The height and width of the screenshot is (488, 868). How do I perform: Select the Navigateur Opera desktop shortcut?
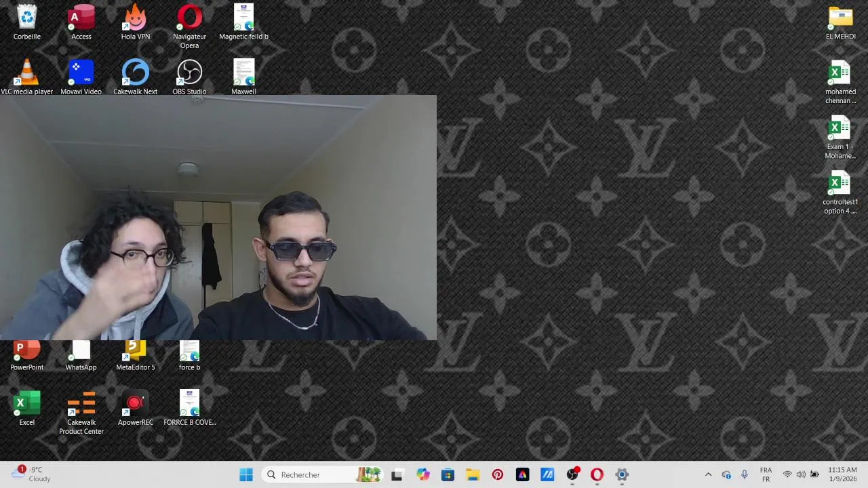click(x=190, y=26)
